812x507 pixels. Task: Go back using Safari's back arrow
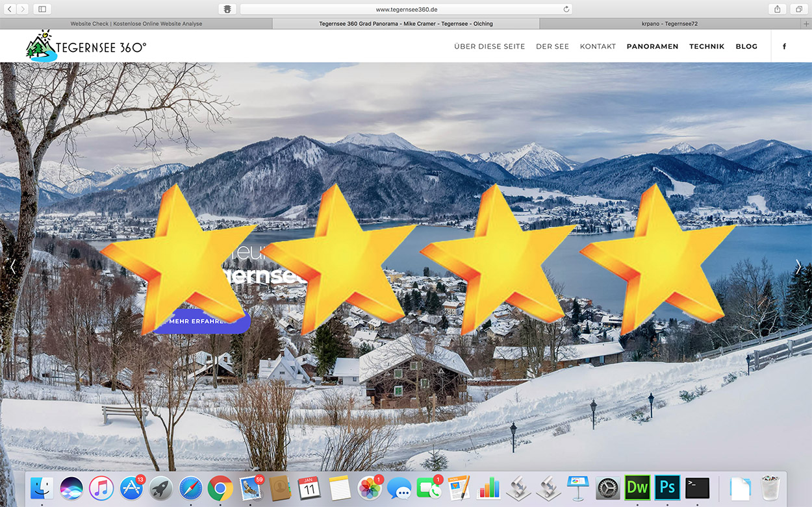10,9
